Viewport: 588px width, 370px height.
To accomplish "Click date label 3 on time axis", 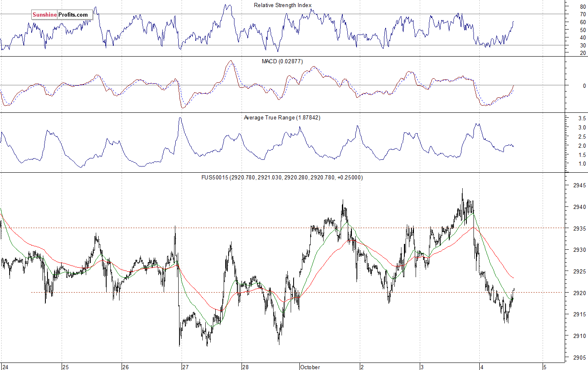I will [422, 367].
